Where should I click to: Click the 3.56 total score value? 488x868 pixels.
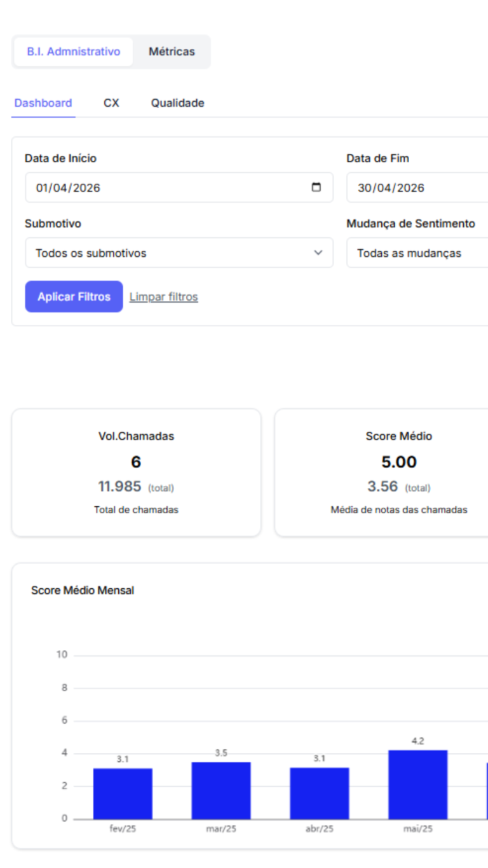pos(383,486)
